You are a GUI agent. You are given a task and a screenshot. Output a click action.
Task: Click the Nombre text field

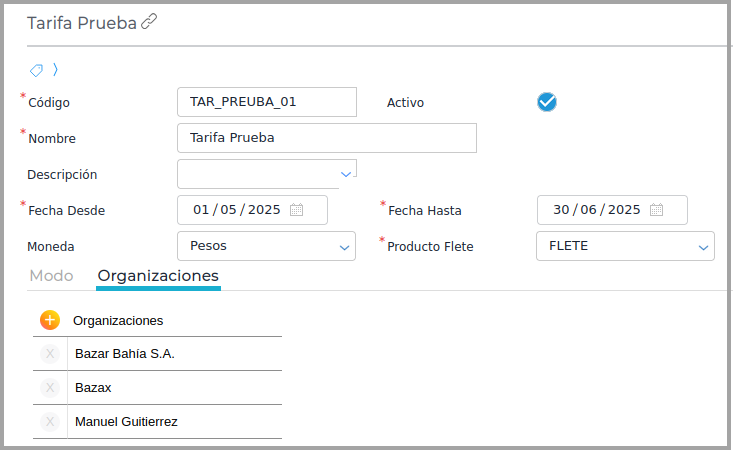coord(326,138)
